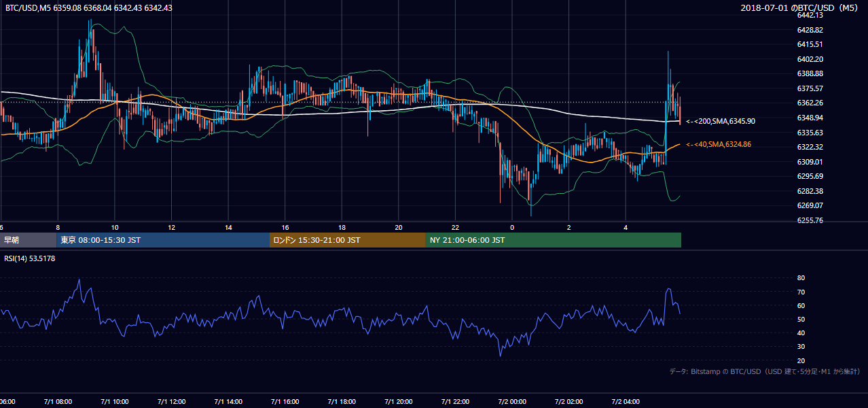Click the 200 SMA label reading 6345.90

721,121
